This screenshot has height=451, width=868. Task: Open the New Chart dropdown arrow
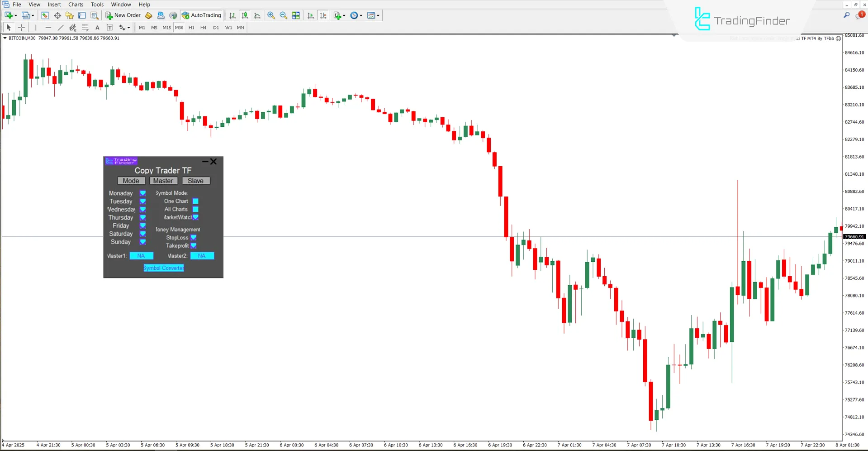coord(15,15)
